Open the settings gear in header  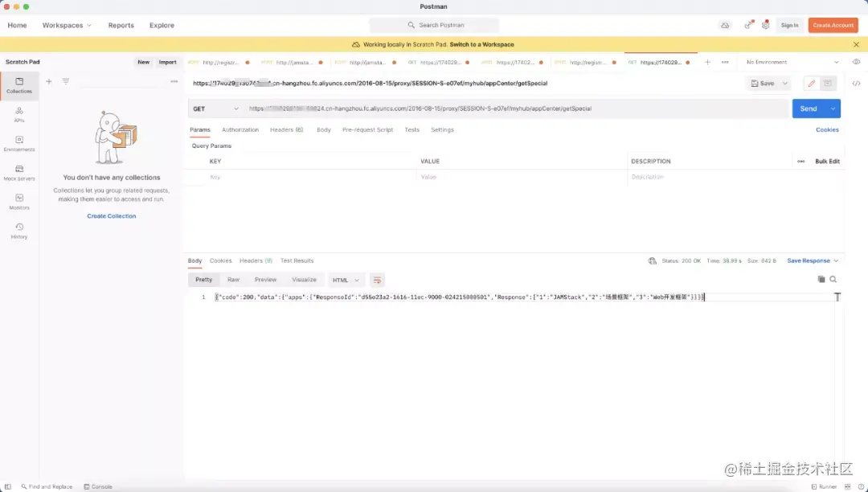point(766,25)
